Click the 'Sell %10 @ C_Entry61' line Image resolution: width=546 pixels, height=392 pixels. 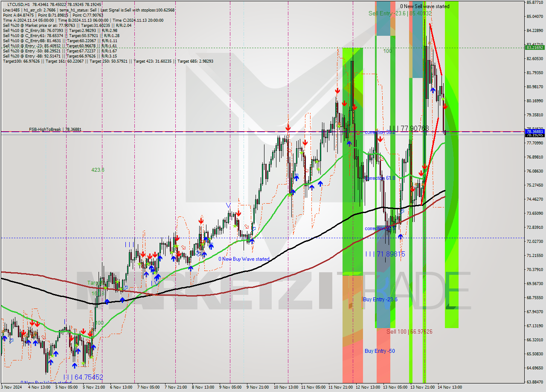tap(61, 35)
